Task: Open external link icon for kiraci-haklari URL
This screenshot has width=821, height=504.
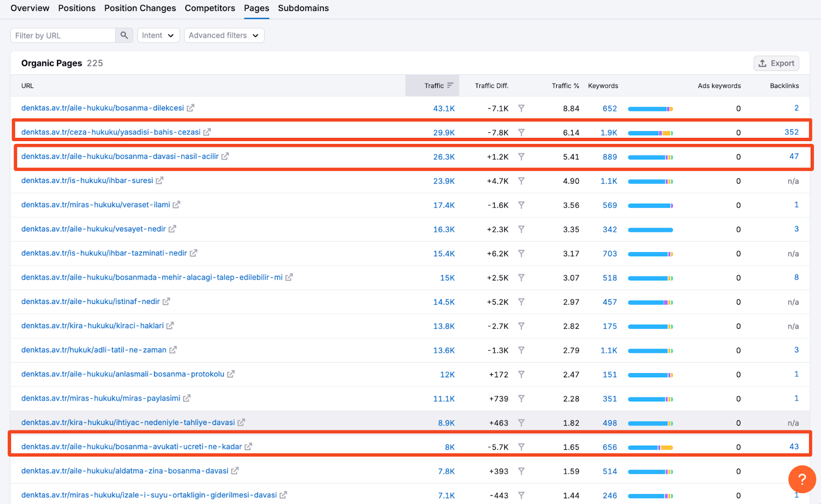Action: 170,326
